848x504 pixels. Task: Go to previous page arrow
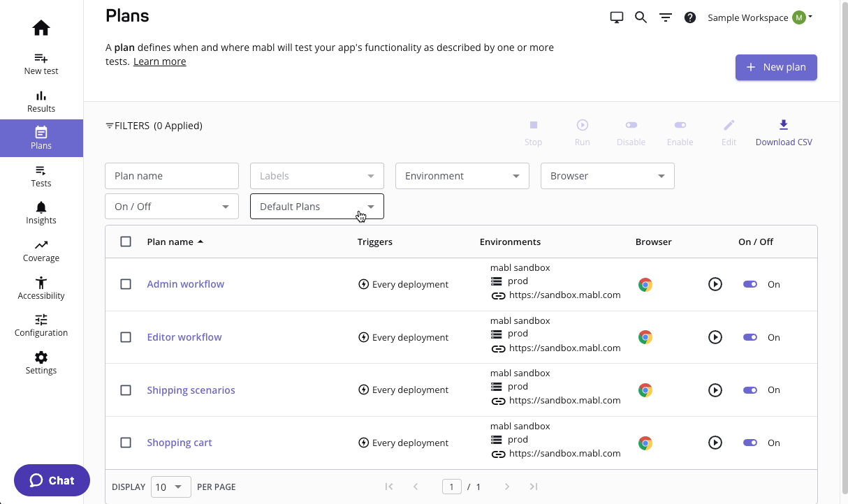click(416, 487)
